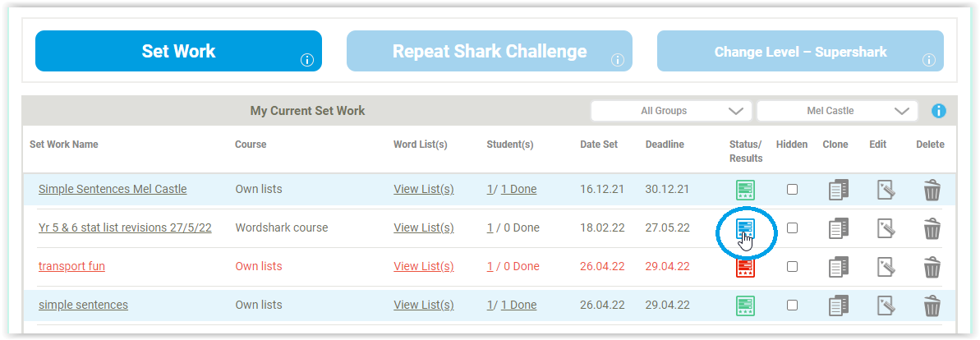Viewport: 980px width, 340px height.
Task: Edit the Simple Sentences Mel Castle work
Action: coord(886,190)
